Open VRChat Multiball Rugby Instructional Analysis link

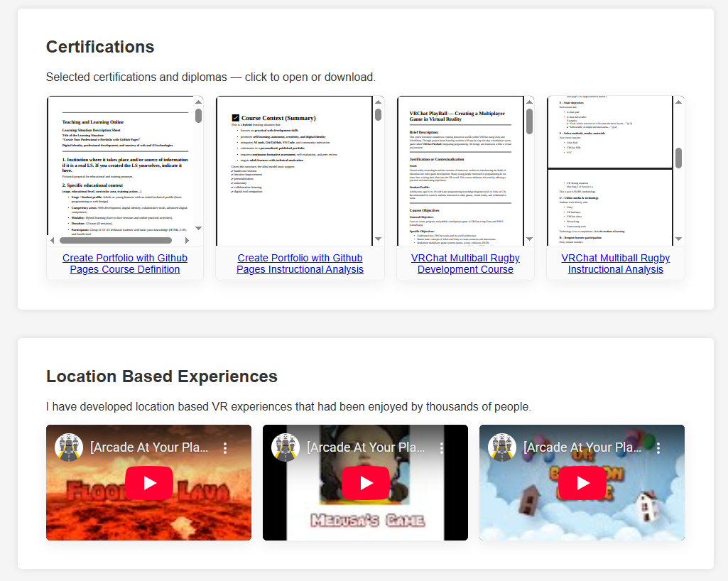[616, 264]
